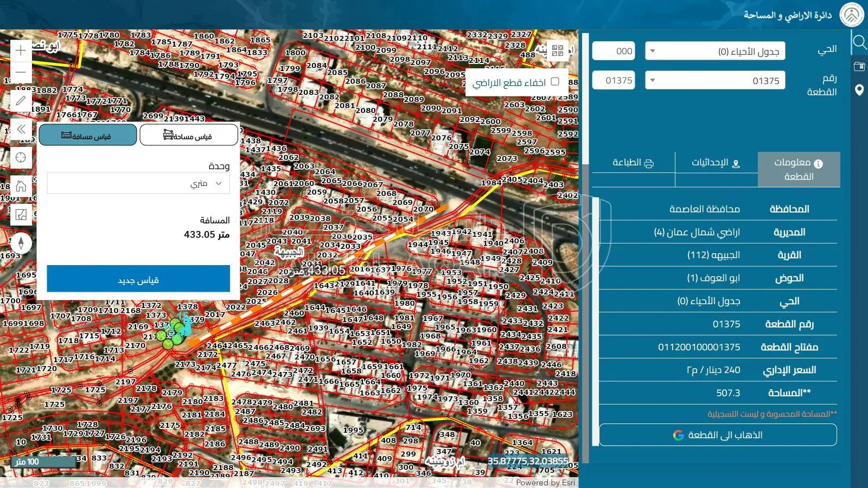868x488 pixels.
Task: Toggle the اخفاء قطع الاراضي checkbox
Action: (555, 81)
